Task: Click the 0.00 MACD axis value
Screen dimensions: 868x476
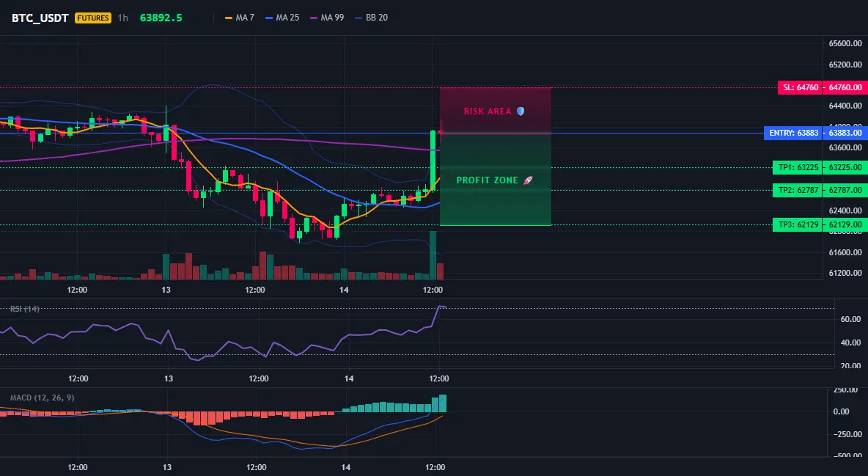Action: 841,411
